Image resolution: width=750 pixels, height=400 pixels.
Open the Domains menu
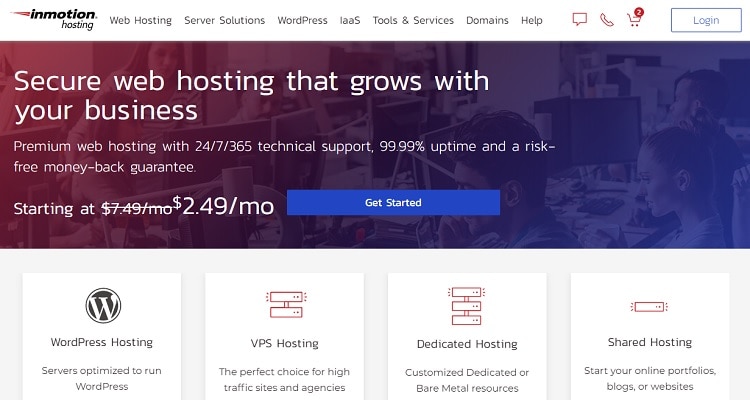(487, 20)
